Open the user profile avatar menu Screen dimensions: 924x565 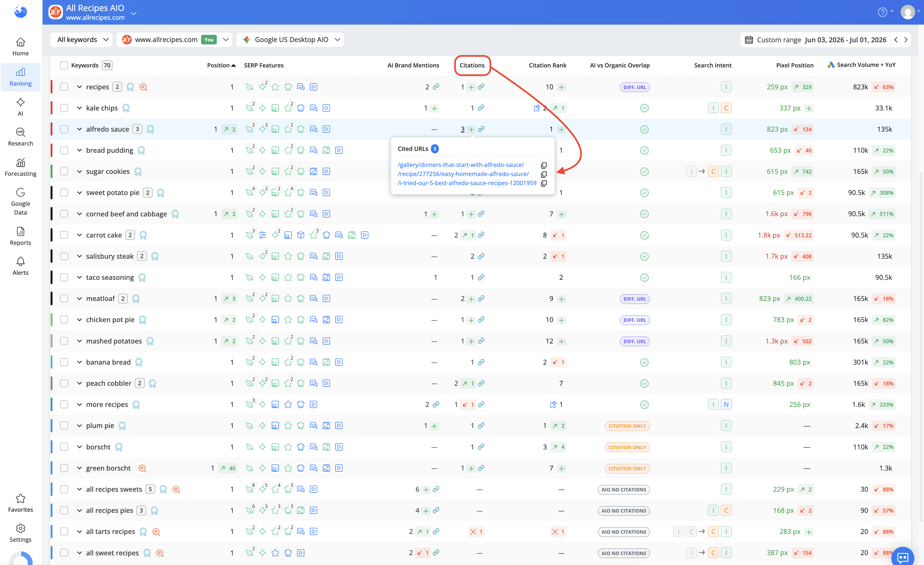[x=907, y=12]
